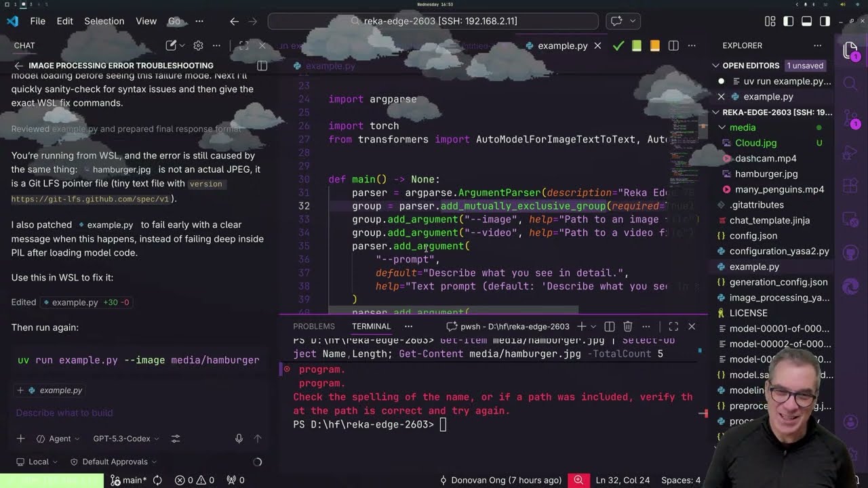Open the File menu
The height and width of the screenshot is (488, 868).
(x=38, y=21)
